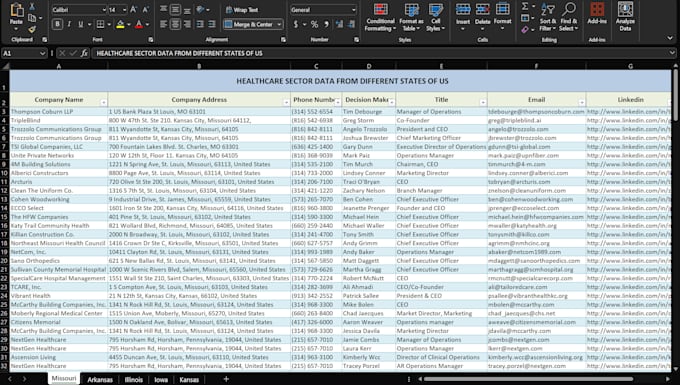Open Company Name column filter dropdown
Screen dimensions: 680x385
click(x=103, y=103)
